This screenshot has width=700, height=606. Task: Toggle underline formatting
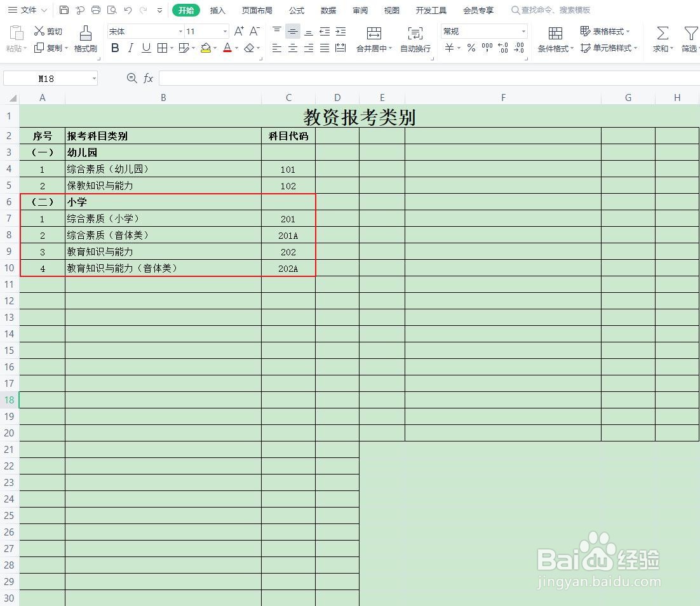click(x=145, y=48)
